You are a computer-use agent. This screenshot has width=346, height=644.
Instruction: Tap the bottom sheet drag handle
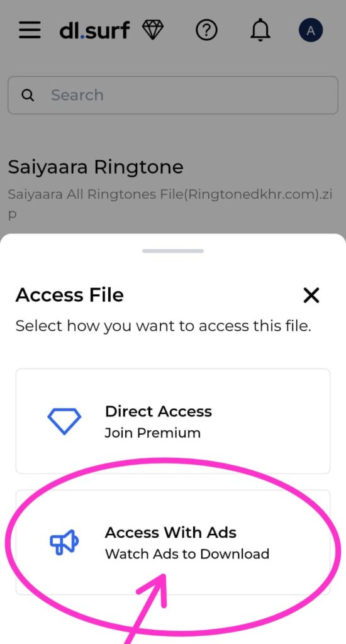click(x=173, y=251)
